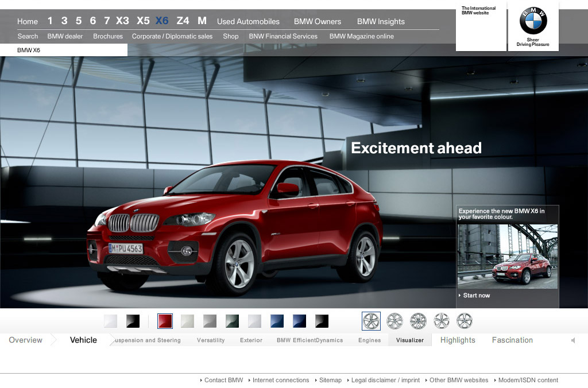Open the Brochures link
588x388 pixels.
(108, 36)
